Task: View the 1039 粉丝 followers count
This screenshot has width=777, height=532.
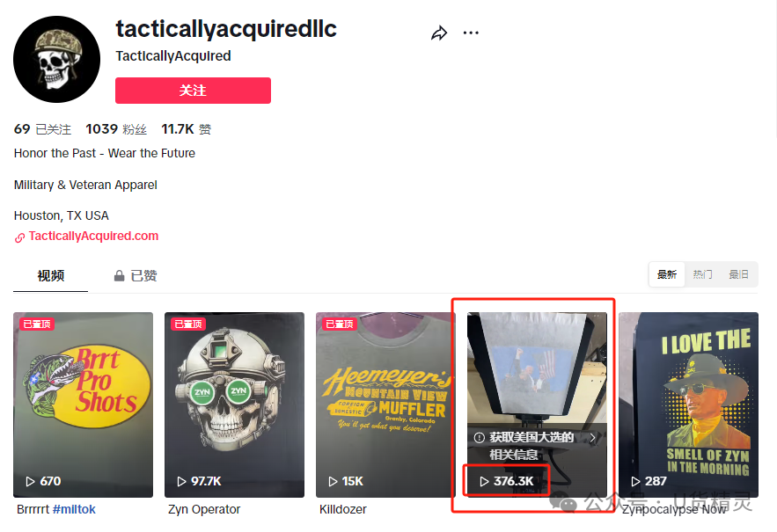Action: 116,129
